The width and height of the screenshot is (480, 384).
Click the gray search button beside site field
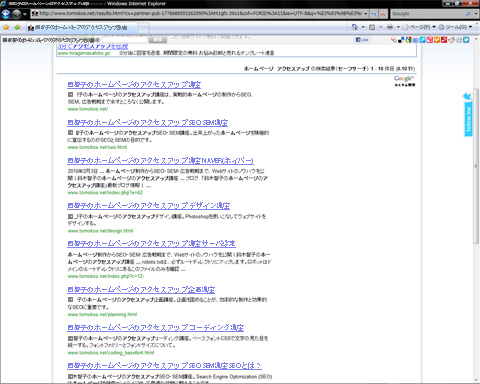(157, 40)
